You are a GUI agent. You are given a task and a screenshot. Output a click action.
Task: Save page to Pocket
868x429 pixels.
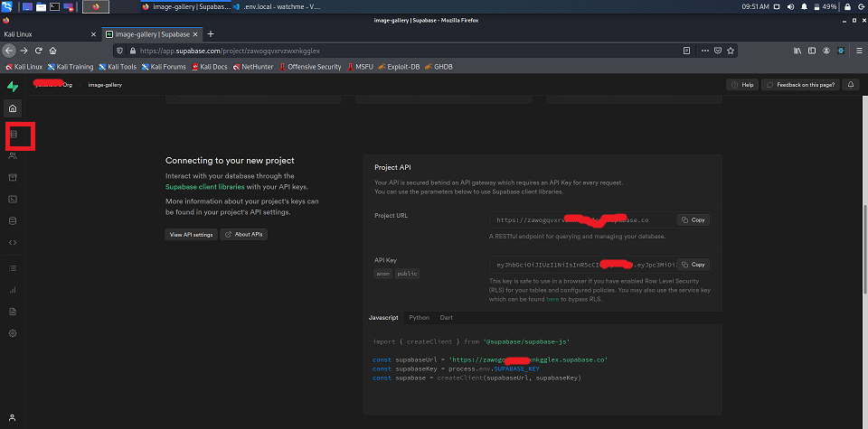tap(718, 51)
